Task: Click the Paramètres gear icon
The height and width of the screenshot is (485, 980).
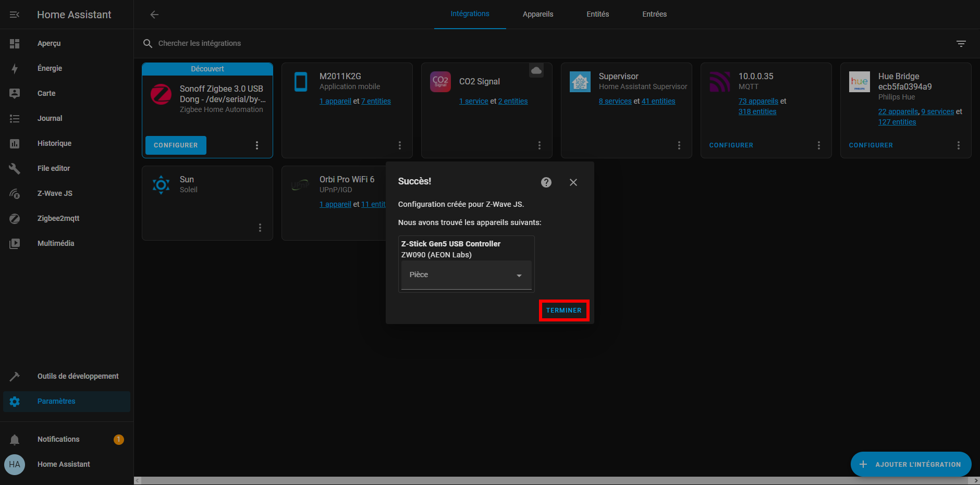Action: 15,401
